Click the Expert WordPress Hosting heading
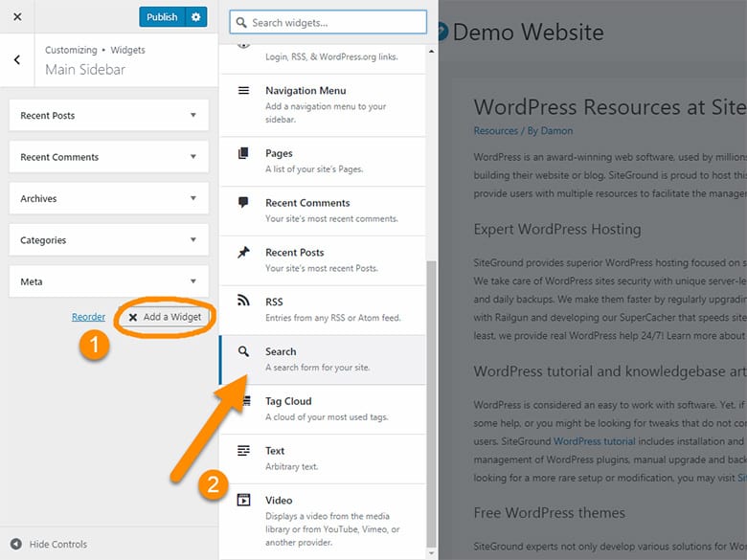The height and width of the screenshot is (560, 747). point(557,230)
